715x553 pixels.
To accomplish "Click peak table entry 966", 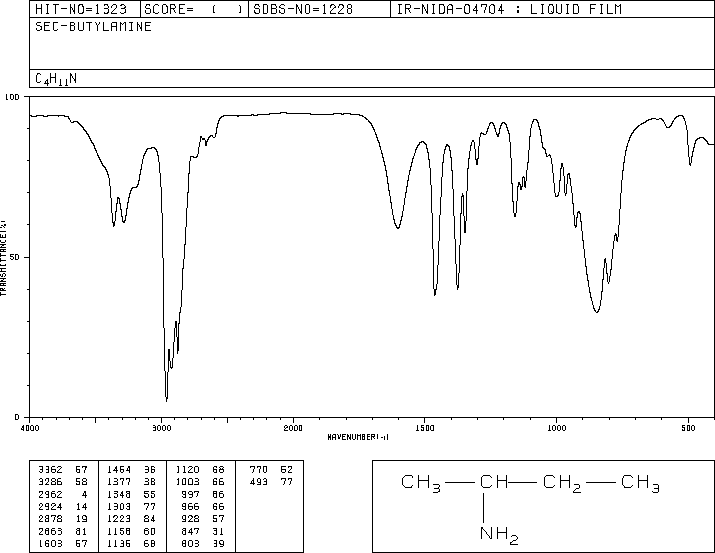I will coord(191,506).
